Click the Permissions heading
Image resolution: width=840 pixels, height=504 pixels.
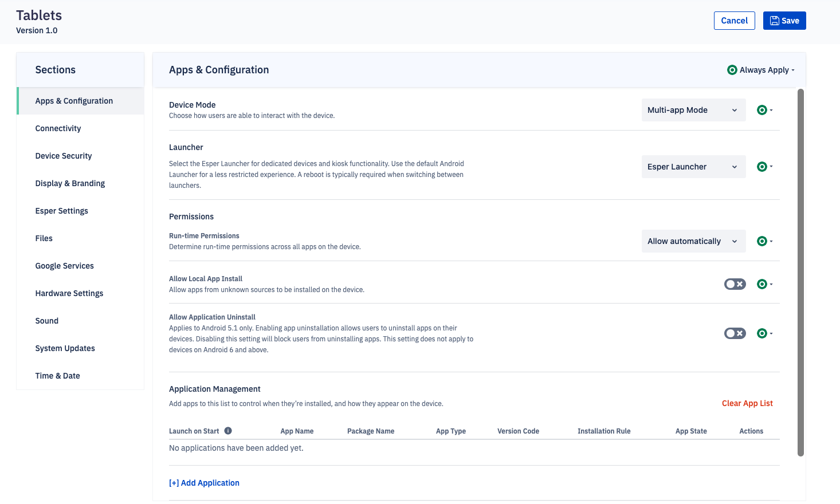(x=191, y=216)
